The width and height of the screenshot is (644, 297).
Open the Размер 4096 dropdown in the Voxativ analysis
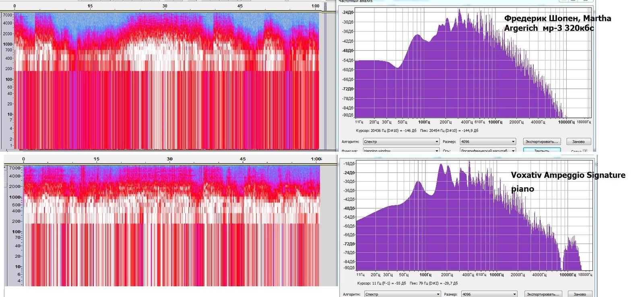[x=489, y=294]
